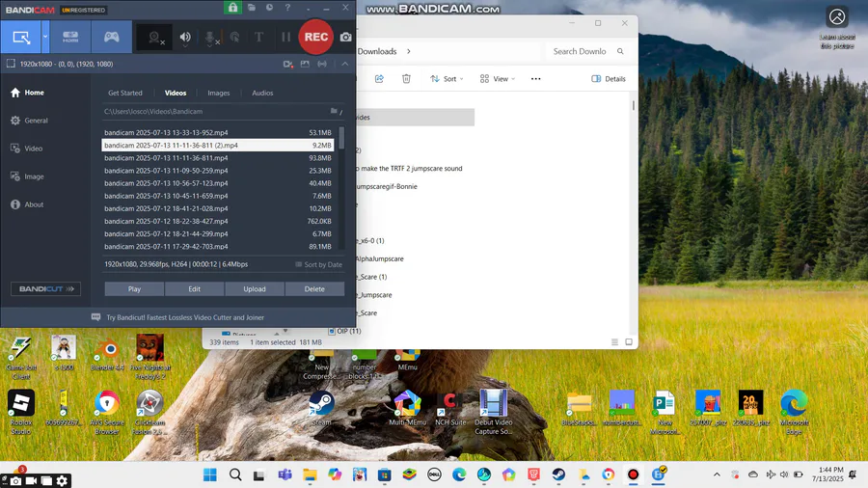Click the Upload button

click(255, 288)
